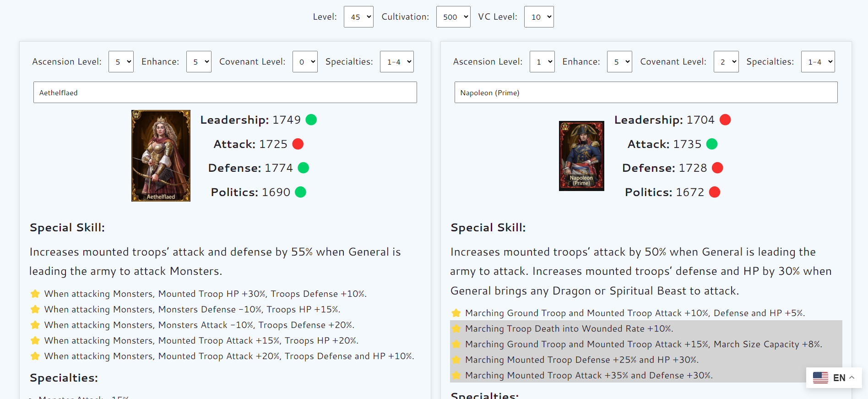This screenshot has height=399, width=868.
Task: Click the Napoleon (Prime) general name field
Action: coord(646,93)
